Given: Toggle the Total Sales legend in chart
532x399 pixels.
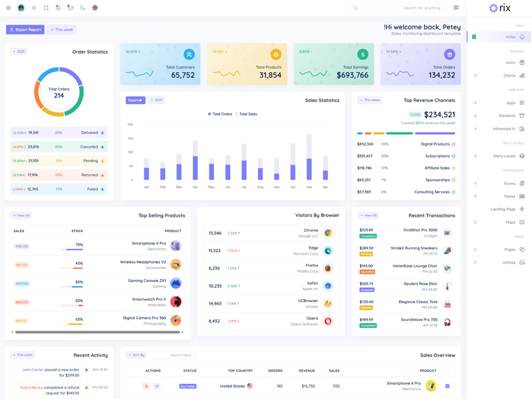Looking at the screenshot, I should [x=246, y=114].
